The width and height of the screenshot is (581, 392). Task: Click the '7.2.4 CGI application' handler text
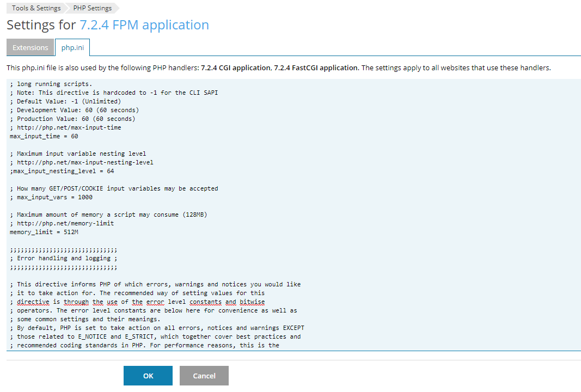click(x=236, y=68)
